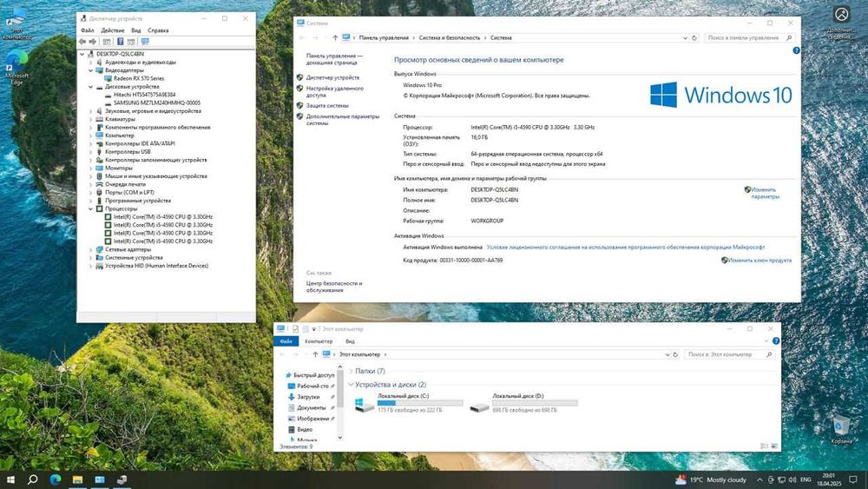Click Система и безопасность breadcrumb
This screenshot has width=868, height=489.
click(449, 38)
